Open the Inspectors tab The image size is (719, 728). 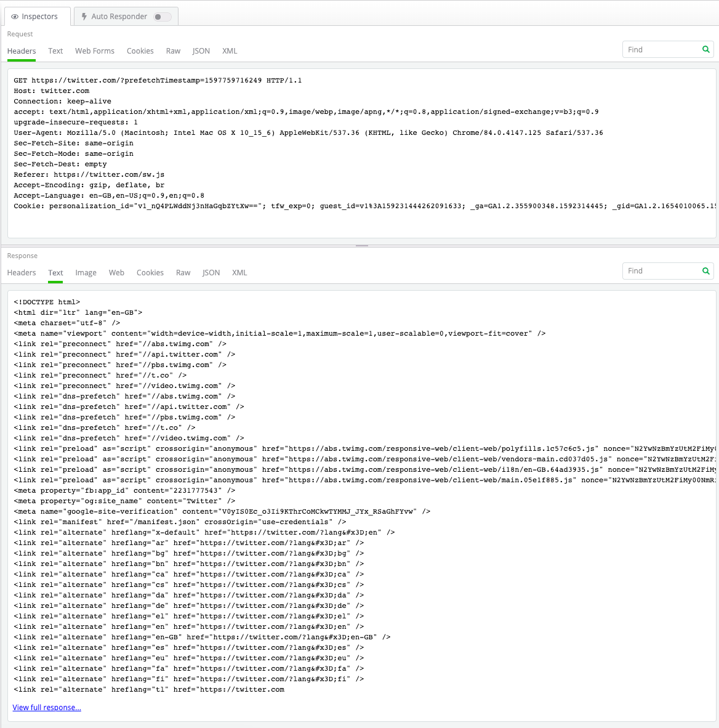38,16
